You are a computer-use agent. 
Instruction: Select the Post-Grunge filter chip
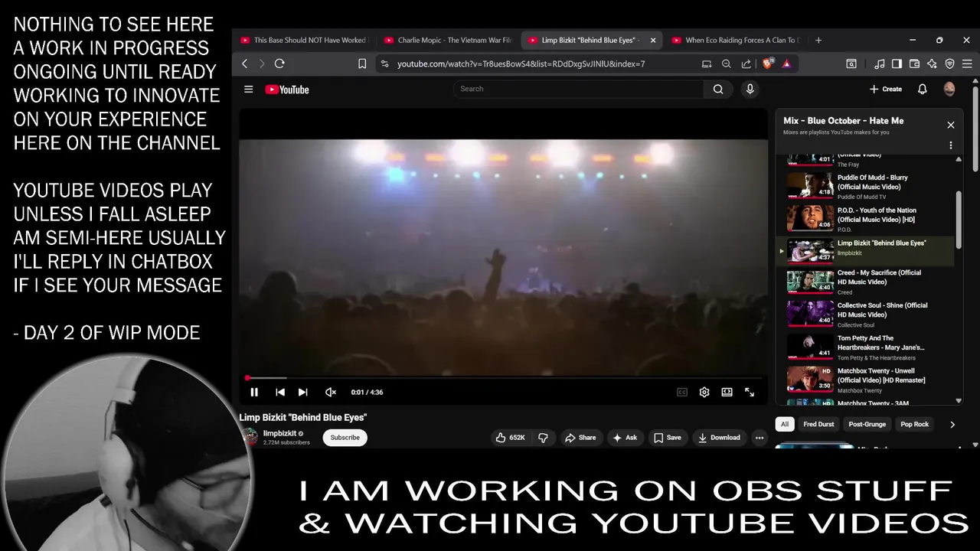[x=867, y=424]
